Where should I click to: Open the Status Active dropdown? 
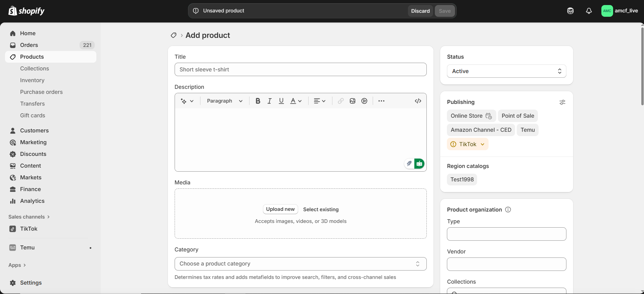(506, 71)
